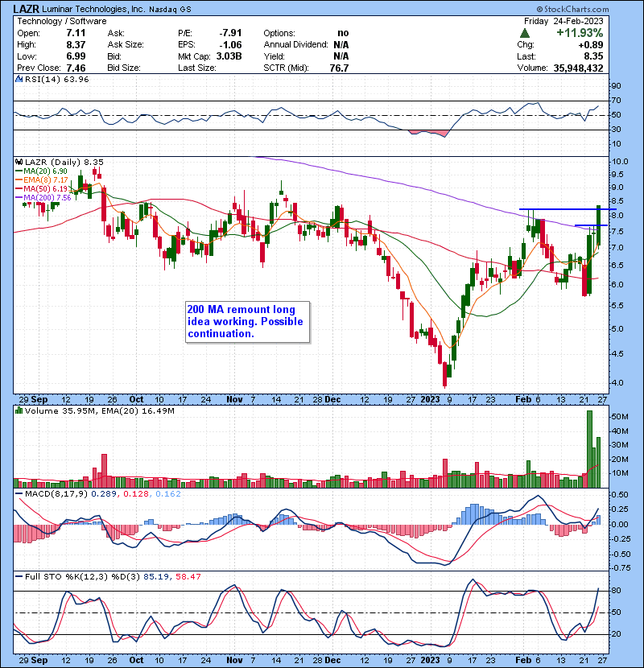
Task: Click the date Friday 24-Feb-2023
Action: (x=563, y=21)
